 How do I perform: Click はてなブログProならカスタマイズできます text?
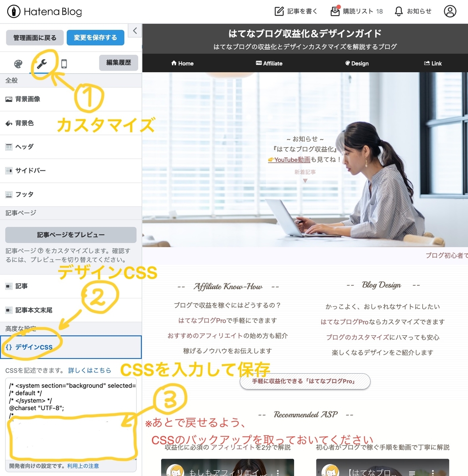pyautogui.click(x=382, y=322)
